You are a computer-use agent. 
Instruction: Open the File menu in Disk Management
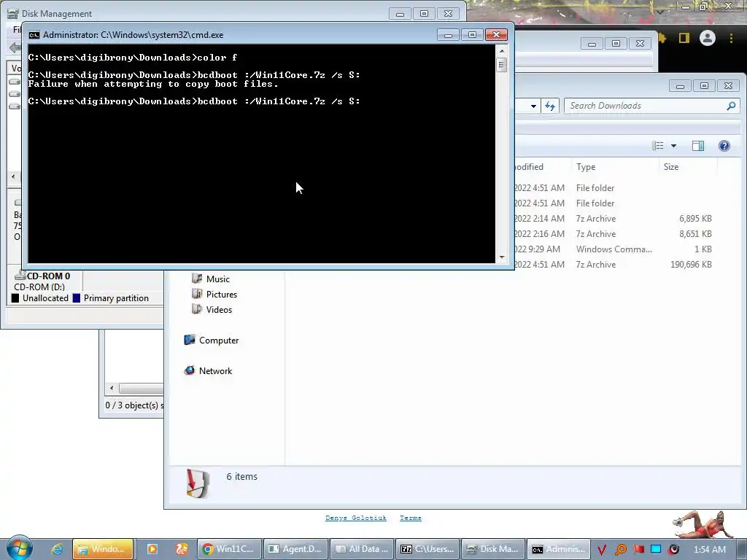[x=17, y=29]
